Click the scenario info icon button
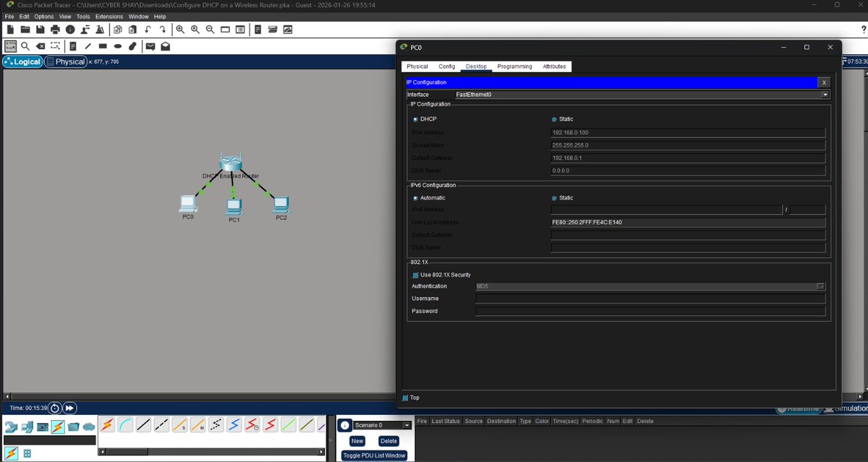The width and height of the screenshot is (868, 462). point(345,425)
